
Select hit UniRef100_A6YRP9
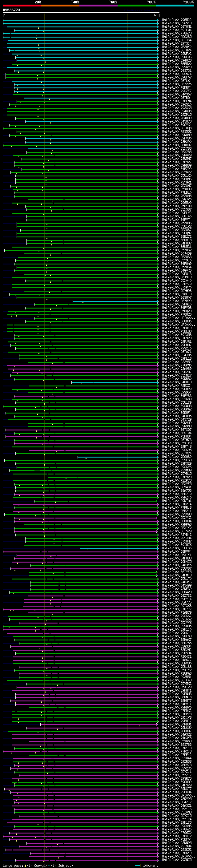coord(177,301)
